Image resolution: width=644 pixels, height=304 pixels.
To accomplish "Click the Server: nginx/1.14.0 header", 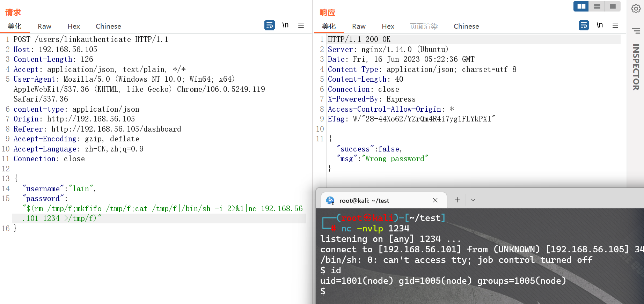I will (x=388, y=50).
